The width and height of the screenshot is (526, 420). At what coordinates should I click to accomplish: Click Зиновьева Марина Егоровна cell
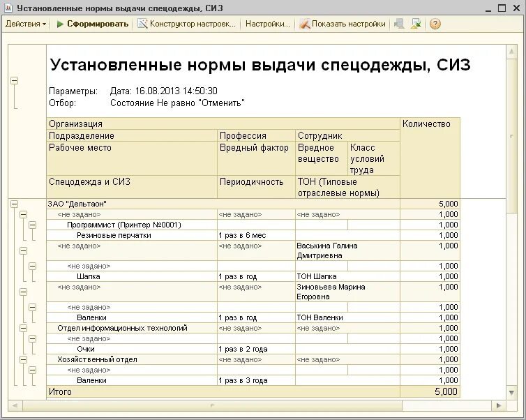coord(347,292)
